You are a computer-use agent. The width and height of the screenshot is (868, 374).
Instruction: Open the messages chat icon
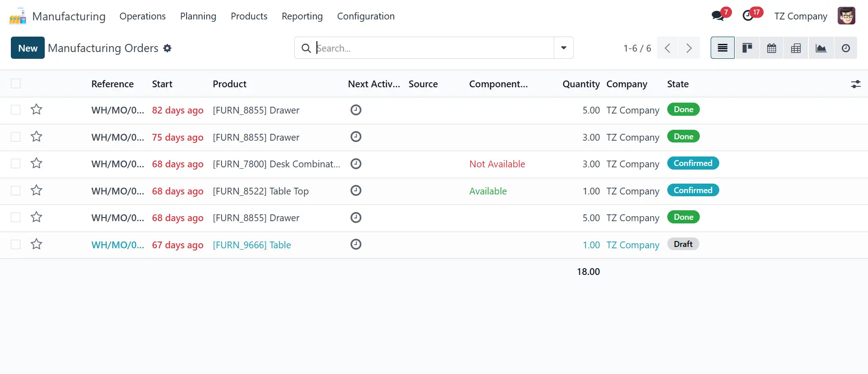coord(717,16)
